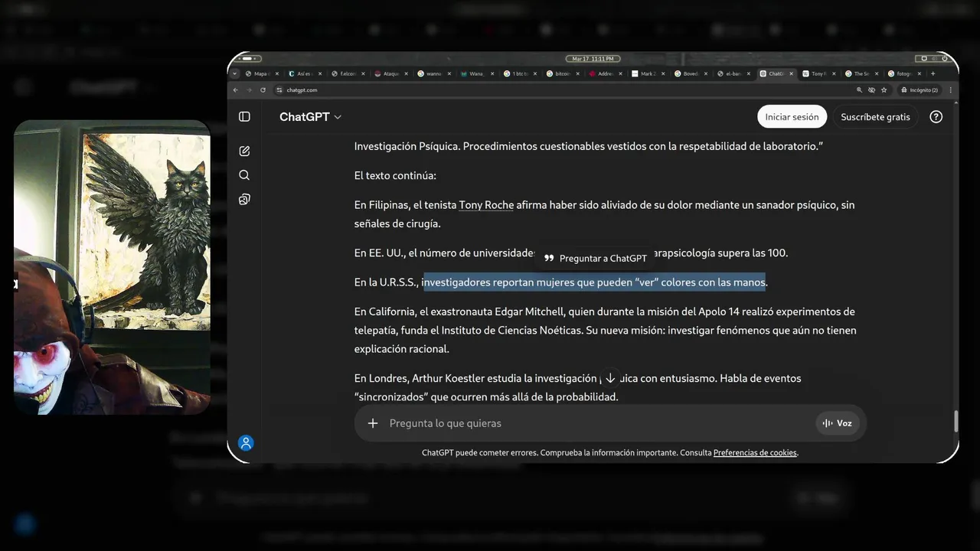Toggle the ChatGPT sidebar panel icon
Image resolution: width=980 pixels, height=551 pixels.
[x=244, y=116]
